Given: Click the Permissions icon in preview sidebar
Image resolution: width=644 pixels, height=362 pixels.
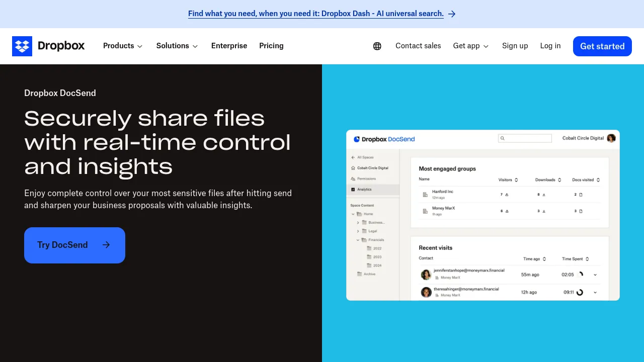Looking at the screenshot, I should coord(353,178).
